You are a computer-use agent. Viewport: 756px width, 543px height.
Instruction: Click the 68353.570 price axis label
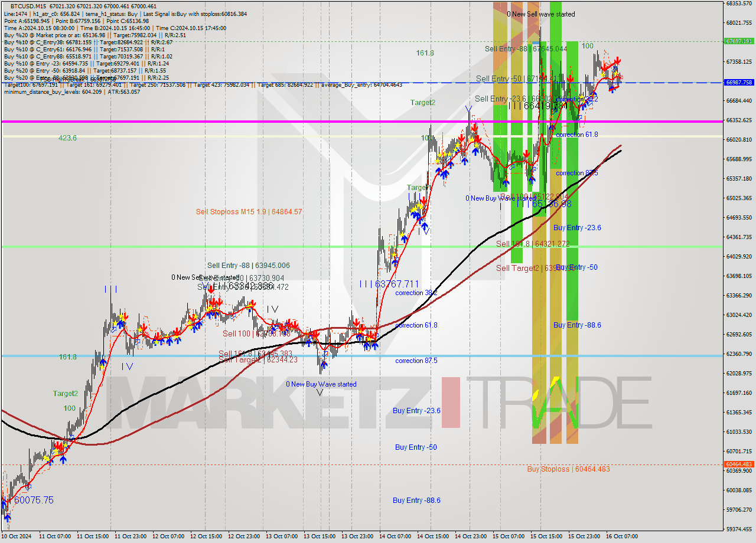coord(739,4)
